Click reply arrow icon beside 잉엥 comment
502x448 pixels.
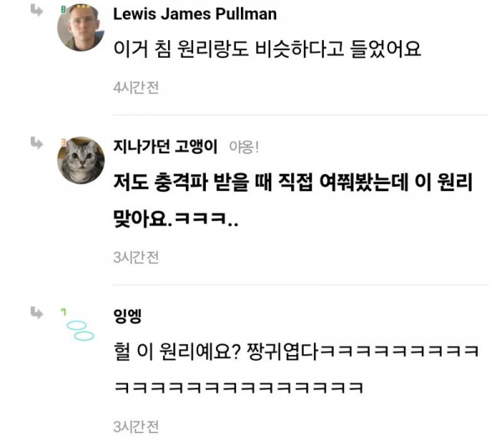(x=37, y=312)
